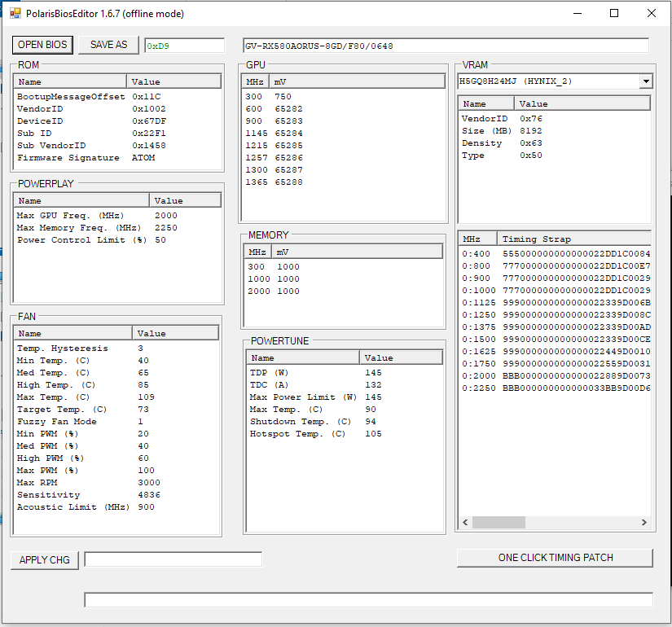Maximize the PolarisBiosEditor window
672x627 pixels.
[x=614, y=13]
